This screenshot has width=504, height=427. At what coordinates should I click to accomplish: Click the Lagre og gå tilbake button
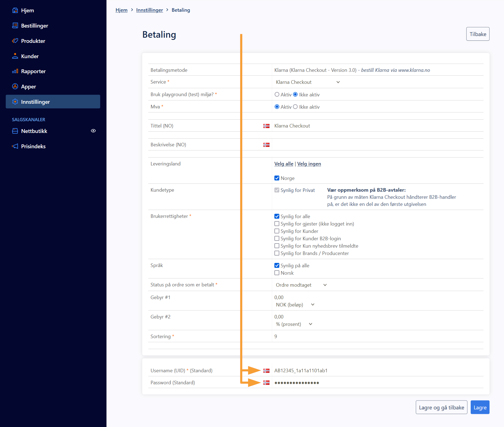click(441, 407)
